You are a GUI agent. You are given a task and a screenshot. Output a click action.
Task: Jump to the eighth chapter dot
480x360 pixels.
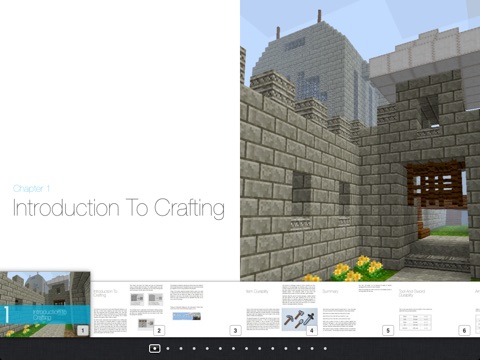(x=246, y=349)
